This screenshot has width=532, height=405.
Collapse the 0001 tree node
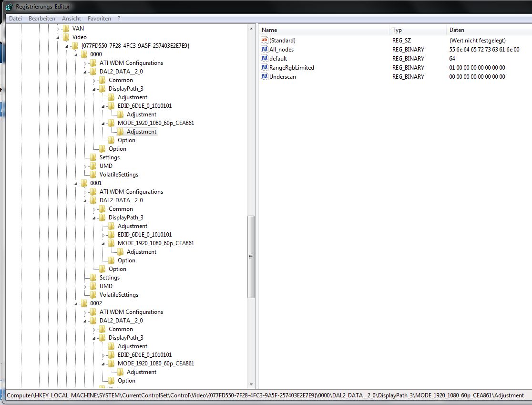76,184
